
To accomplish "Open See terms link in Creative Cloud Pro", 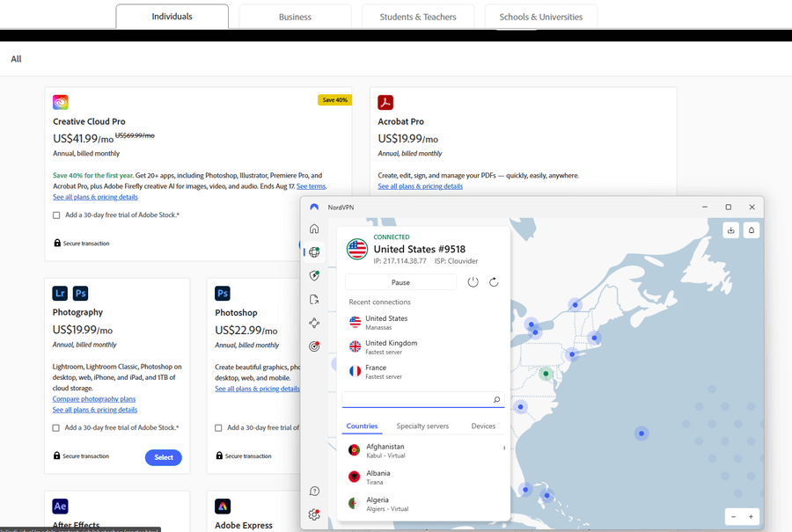I will click(312, 186).
